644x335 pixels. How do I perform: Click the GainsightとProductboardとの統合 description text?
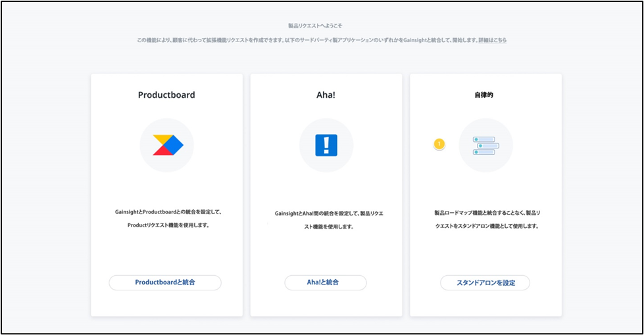pos(168,219)
